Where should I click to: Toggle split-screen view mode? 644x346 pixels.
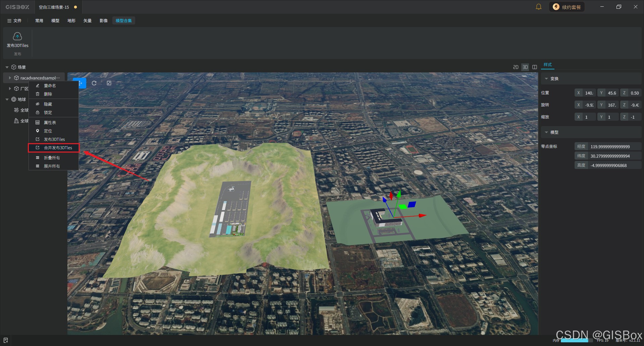tap(535, 67)
